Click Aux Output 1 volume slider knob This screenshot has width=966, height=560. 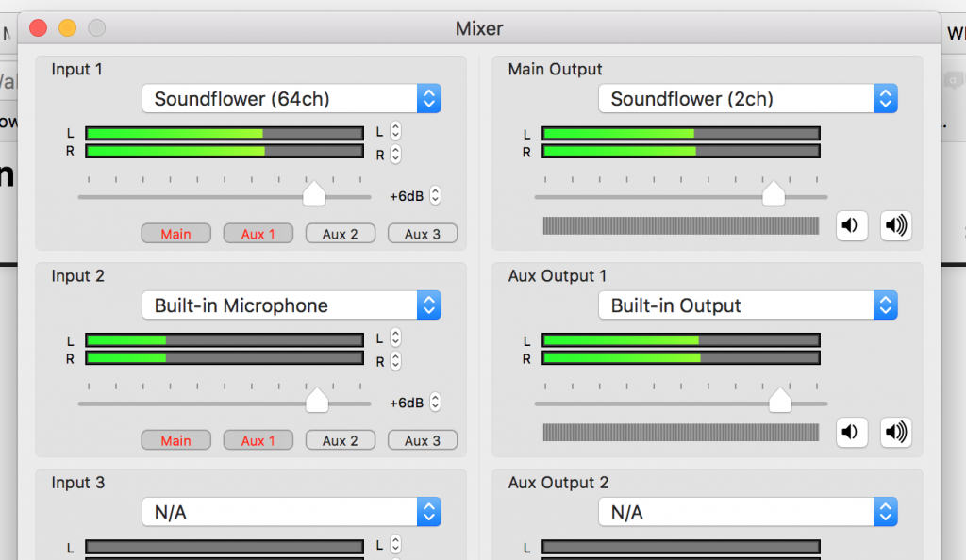point(780,401)
